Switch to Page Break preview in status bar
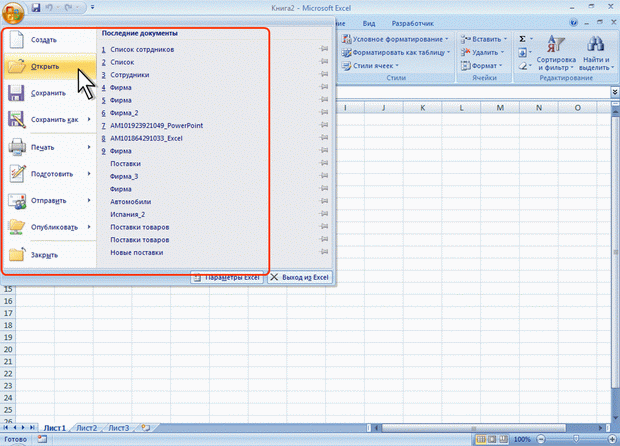This screenshot has height=446, width=620. (x=503, y=439)
